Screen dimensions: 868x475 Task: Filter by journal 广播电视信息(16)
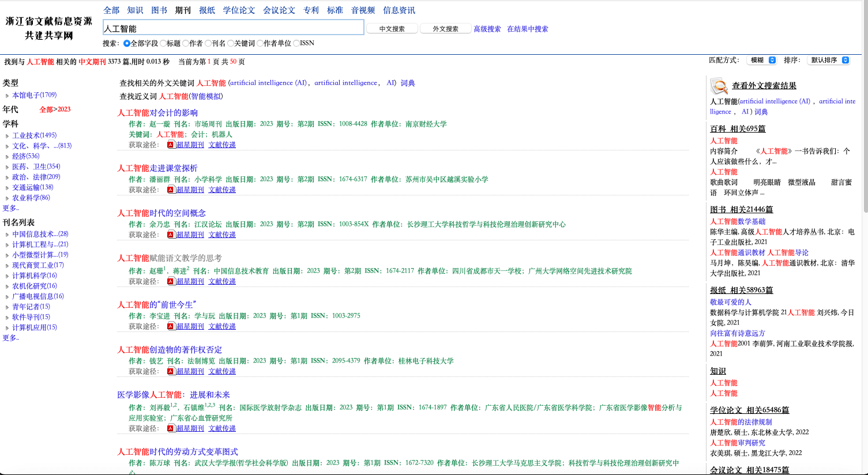(x=38, y=296)
